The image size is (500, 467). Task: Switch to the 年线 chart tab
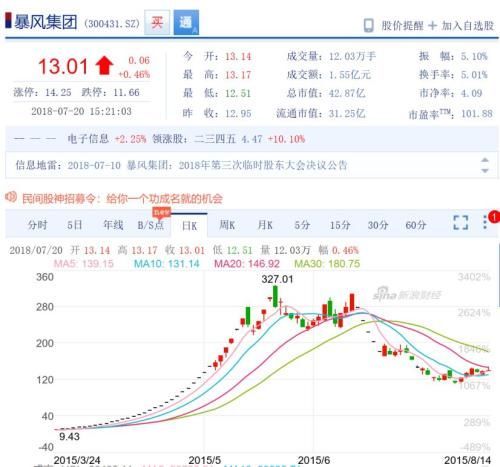(x=113, y=225)
